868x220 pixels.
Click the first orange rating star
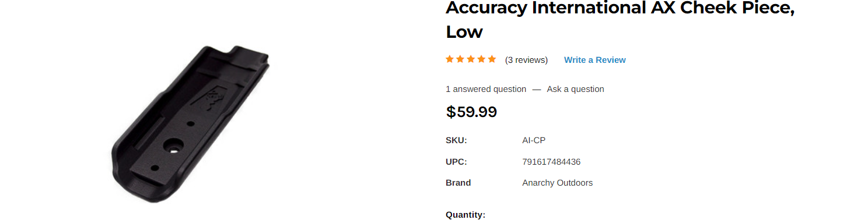(450, 59)
